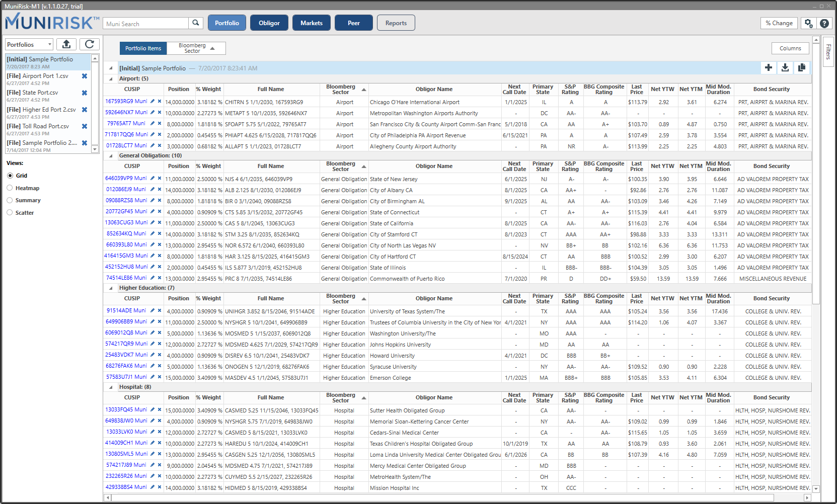Open the Portfolio tab

227,23
